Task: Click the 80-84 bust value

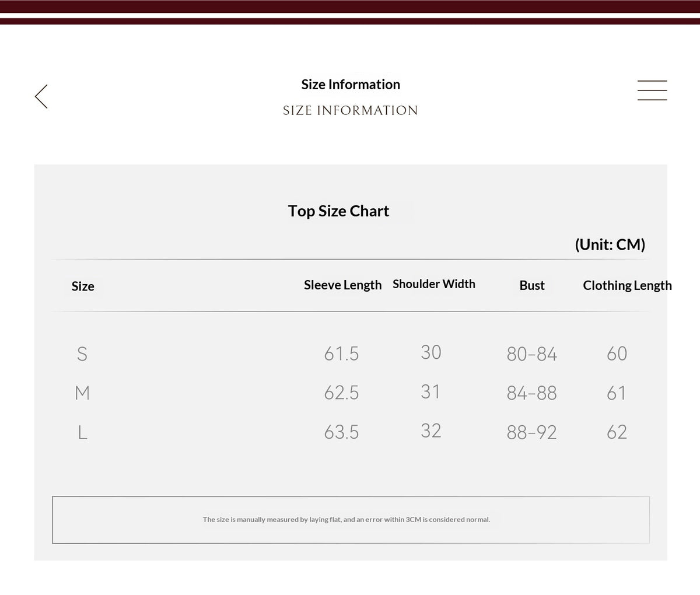Action: (x=531, y=354)
